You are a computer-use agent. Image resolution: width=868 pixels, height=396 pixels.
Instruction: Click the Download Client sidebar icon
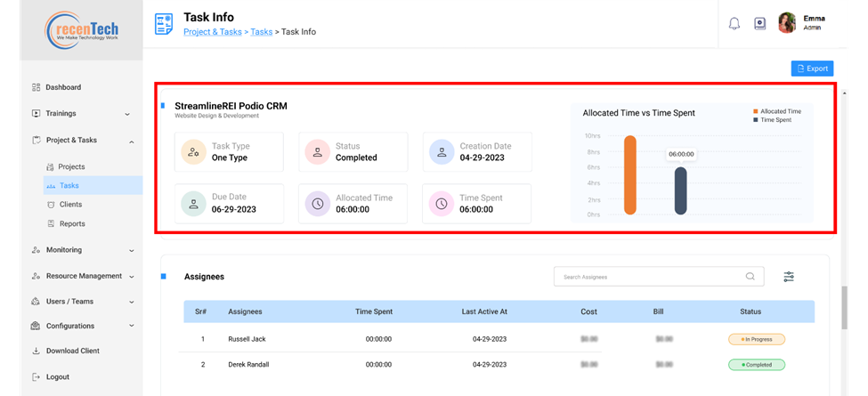(x=36, y=351)
